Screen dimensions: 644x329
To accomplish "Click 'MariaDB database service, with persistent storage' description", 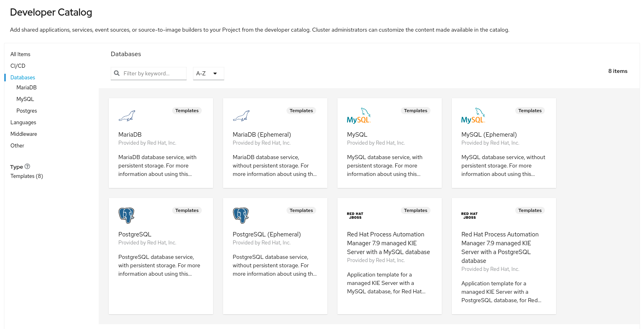I will point(157,166).
